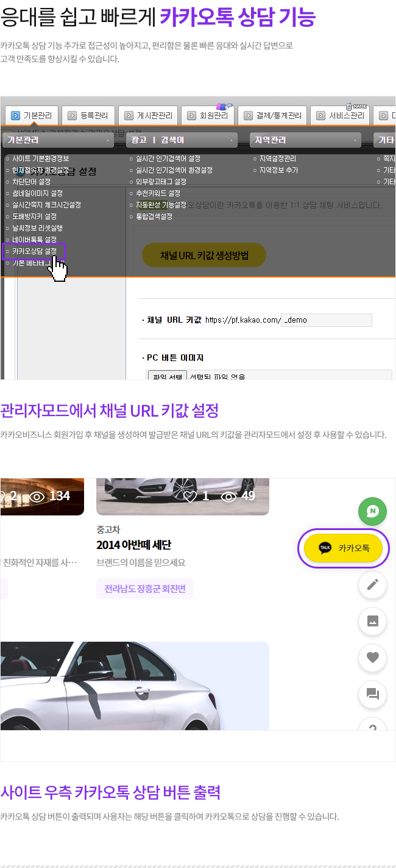Expand the 기본관리 dropdown menu header
Viewport: 396px width, 868px height.
click(58, 140)
